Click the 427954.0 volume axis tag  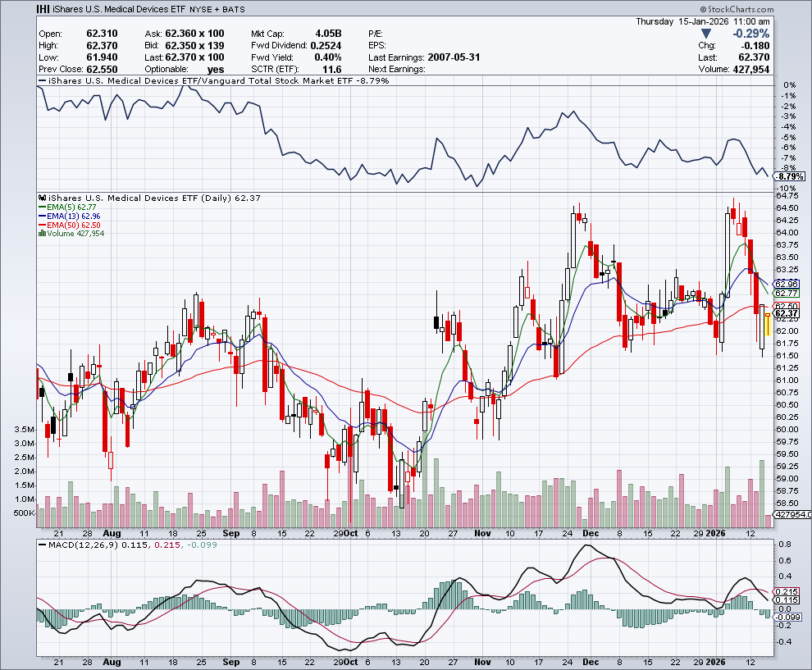(791, 515)
